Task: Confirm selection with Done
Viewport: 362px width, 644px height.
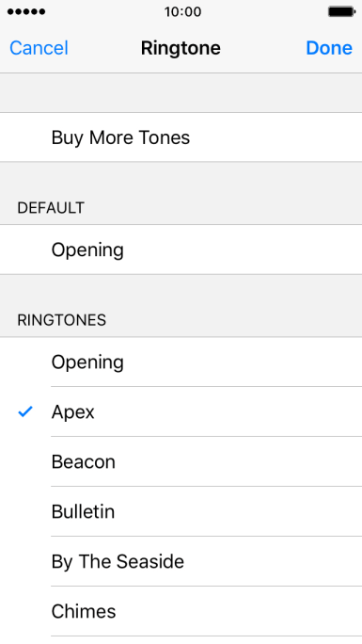Action: [x=329, y=48]
